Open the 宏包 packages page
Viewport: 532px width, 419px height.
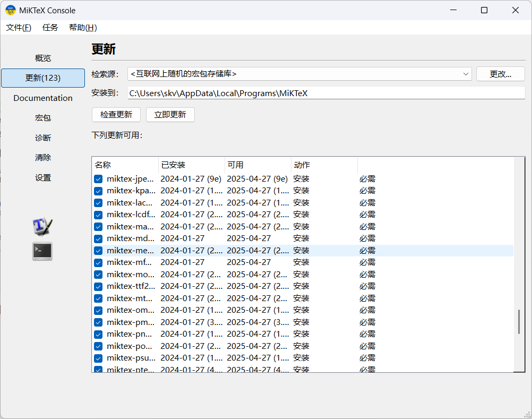click(43, 118)
